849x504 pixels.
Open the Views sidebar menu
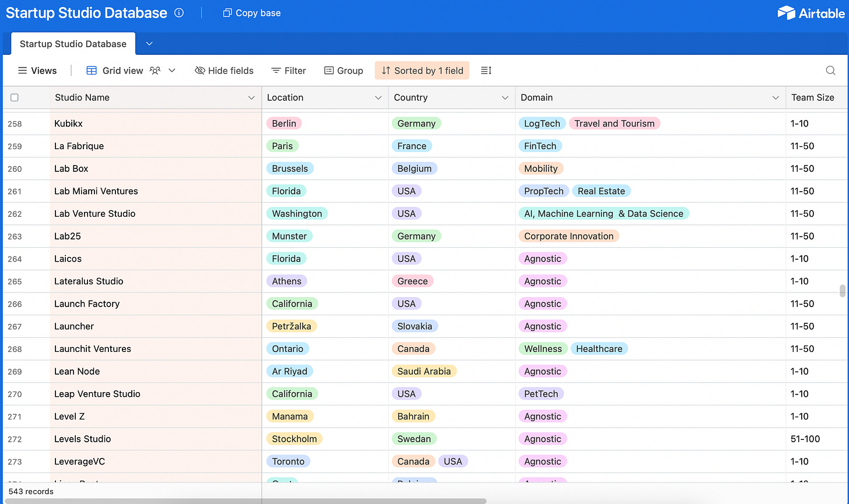pos(37,71)
